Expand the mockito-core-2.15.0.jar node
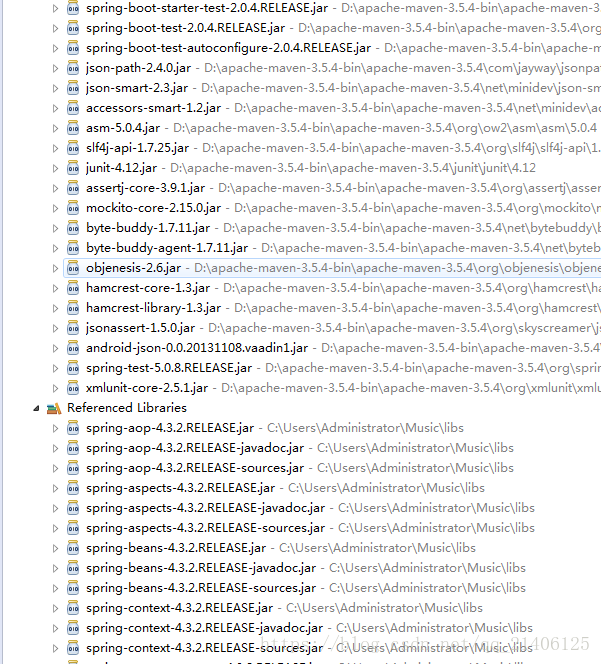Image resolution: width=601 pixels, height=664 pixels. [x=55, y=208]
